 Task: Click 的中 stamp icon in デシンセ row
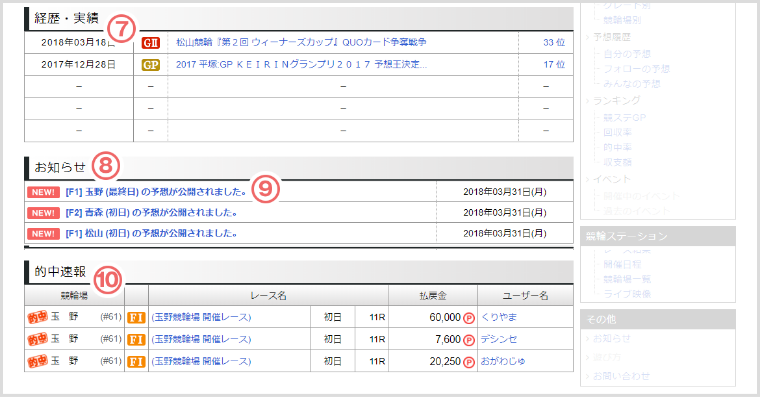click(x=37, y=339)
